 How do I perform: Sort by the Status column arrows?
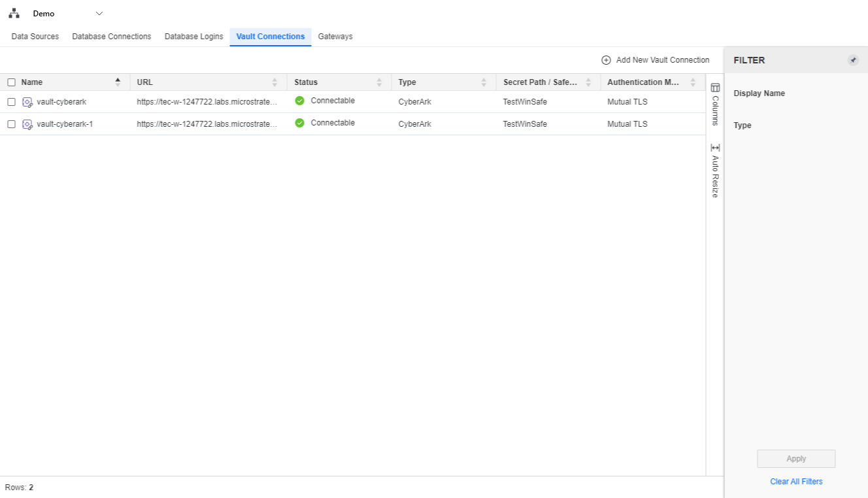[x=379, y=82]
